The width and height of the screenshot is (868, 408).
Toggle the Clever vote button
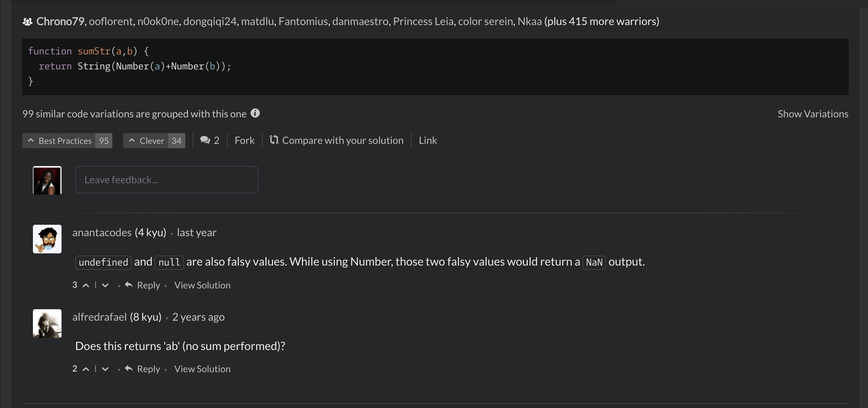154,141
